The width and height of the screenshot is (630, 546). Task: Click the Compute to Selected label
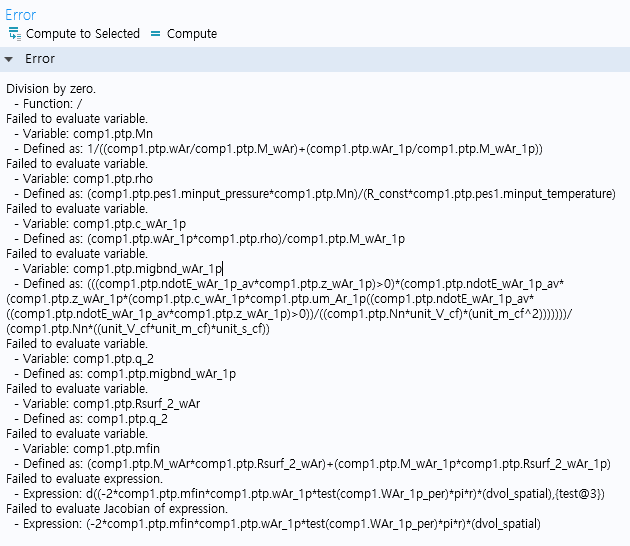click(83, 34)
